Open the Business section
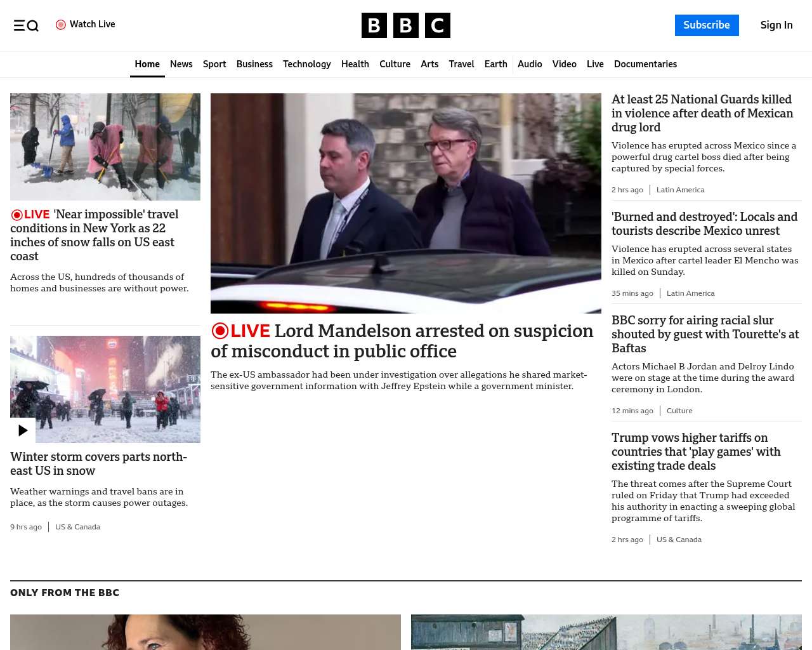 point(254,64)
